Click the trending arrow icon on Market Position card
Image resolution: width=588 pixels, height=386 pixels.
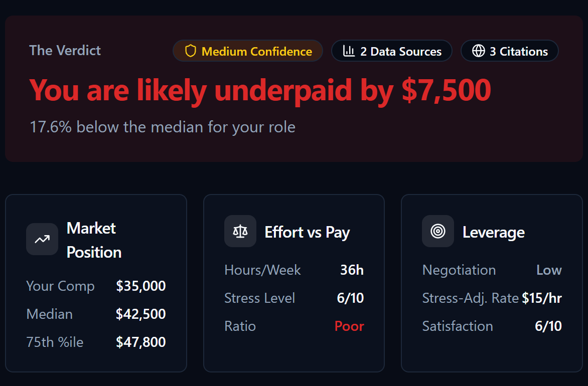[x=42, y=239]
